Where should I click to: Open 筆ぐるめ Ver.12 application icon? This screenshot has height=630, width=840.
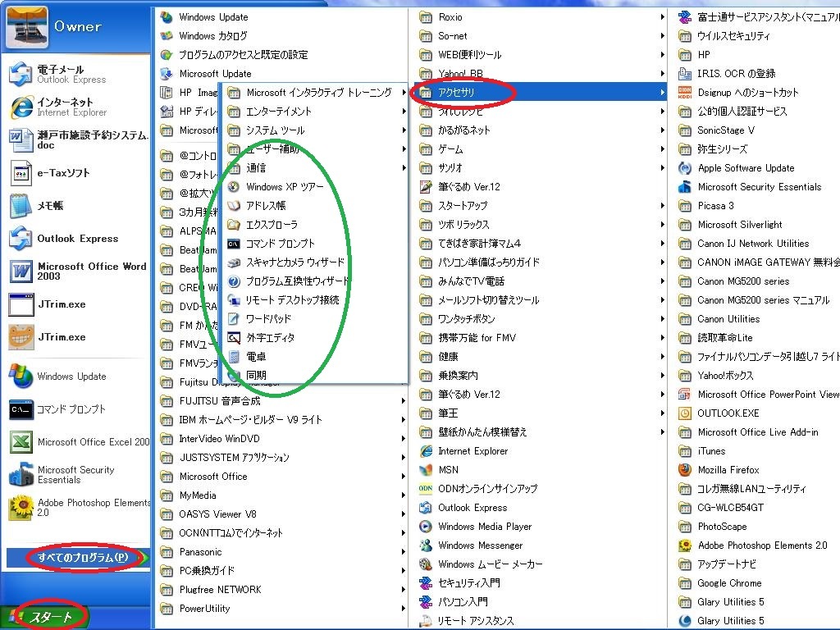426,187
